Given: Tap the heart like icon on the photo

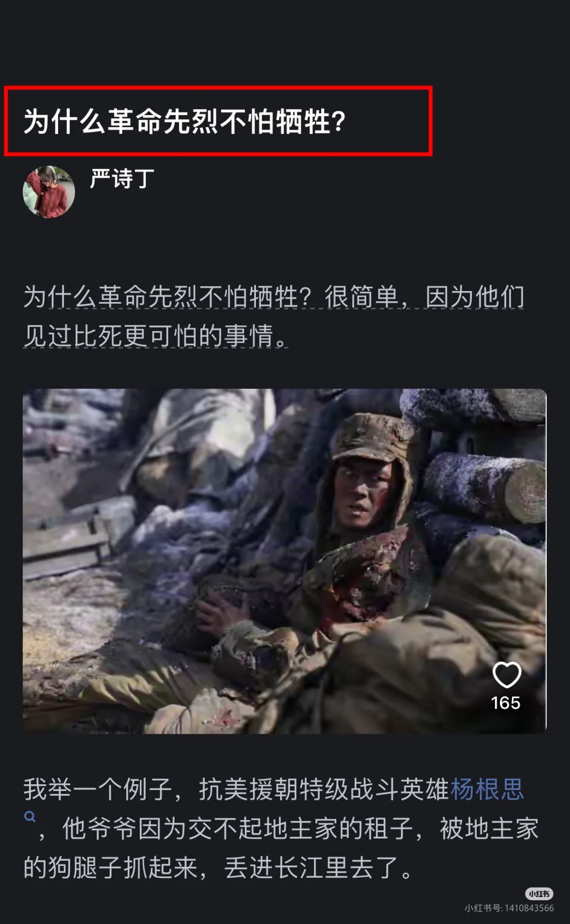Looking at the screenshot, I should click(507, 675).
